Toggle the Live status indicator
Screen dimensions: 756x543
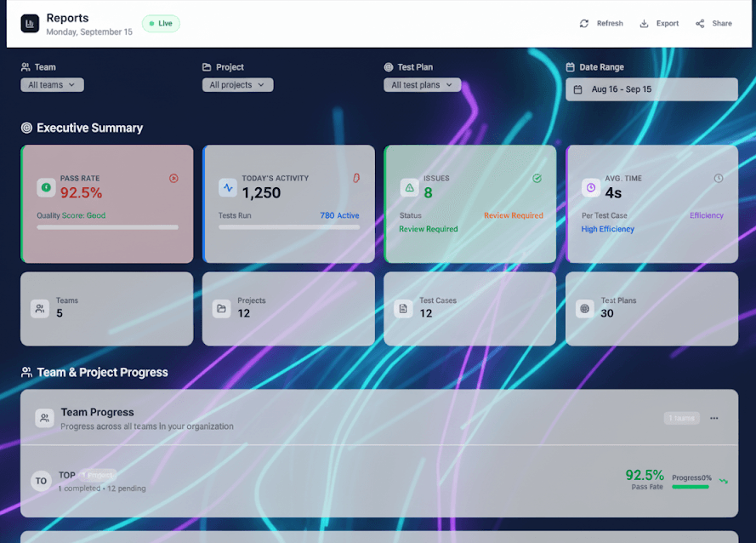coord(161,23)
